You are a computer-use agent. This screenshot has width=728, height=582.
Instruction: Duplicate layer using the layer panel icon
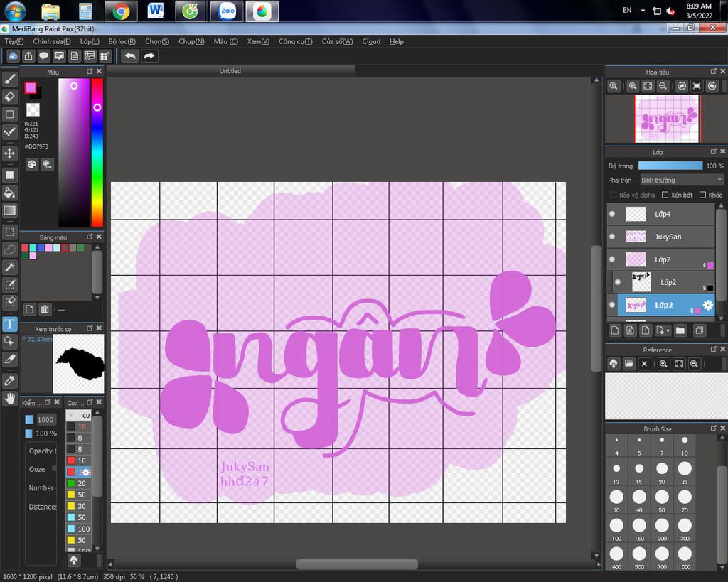700,330
